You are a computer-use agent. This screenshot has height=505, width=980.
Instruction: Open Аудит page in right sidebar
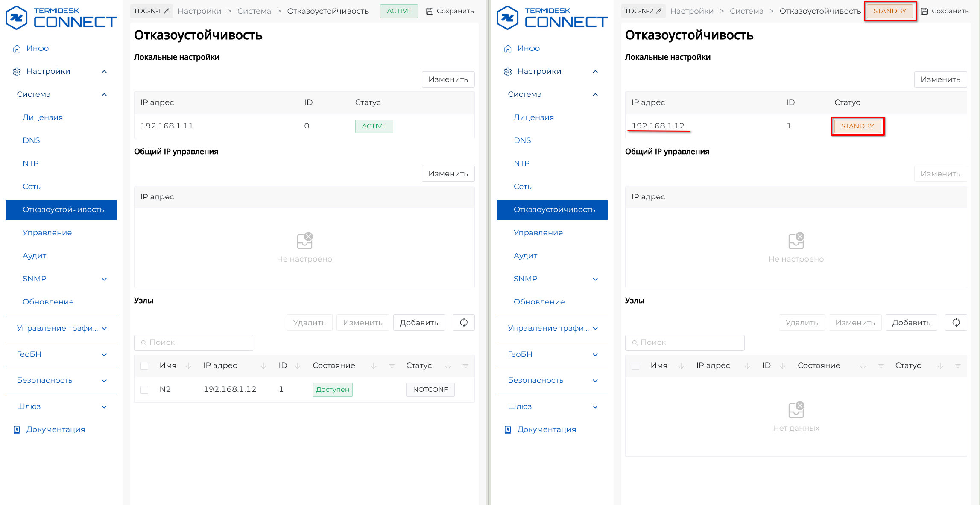click(x=525, y=256)
